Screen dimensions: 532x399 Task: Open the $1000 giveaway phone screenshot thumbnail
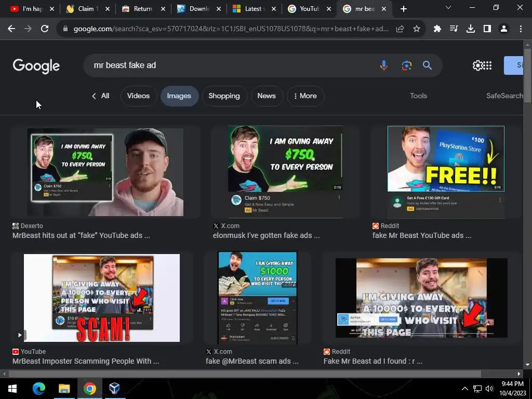258,298
